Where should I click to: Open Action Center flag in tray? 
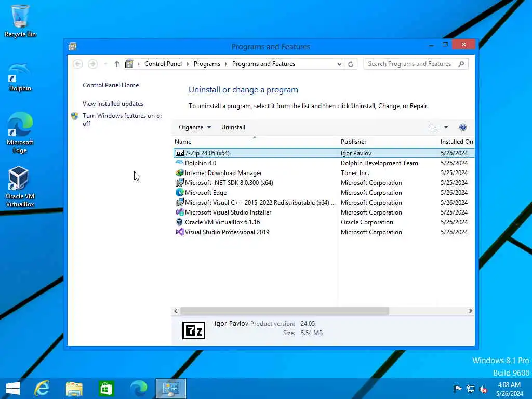[x=458, y=389]
